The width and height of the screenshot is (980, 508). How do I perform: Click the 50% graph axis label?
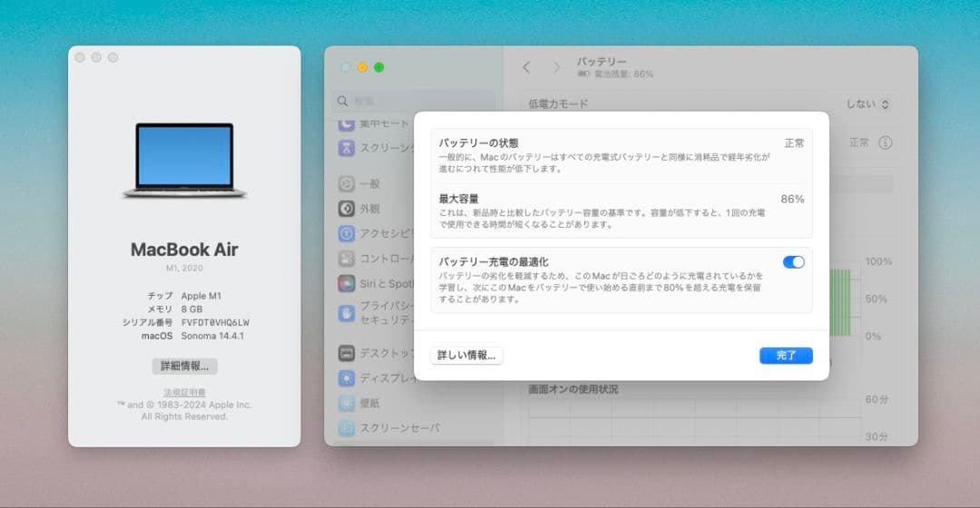point(877,298)
